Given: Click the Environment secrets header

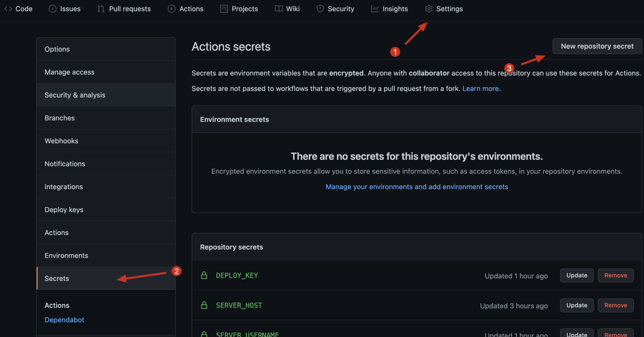Looking at the screenshot, I should pos(235,119).
